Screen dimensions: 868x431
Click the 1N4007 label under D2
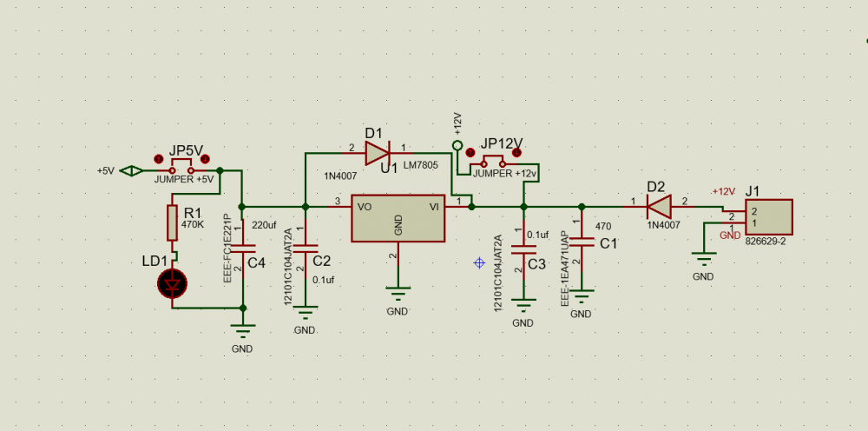coord(664,225)
